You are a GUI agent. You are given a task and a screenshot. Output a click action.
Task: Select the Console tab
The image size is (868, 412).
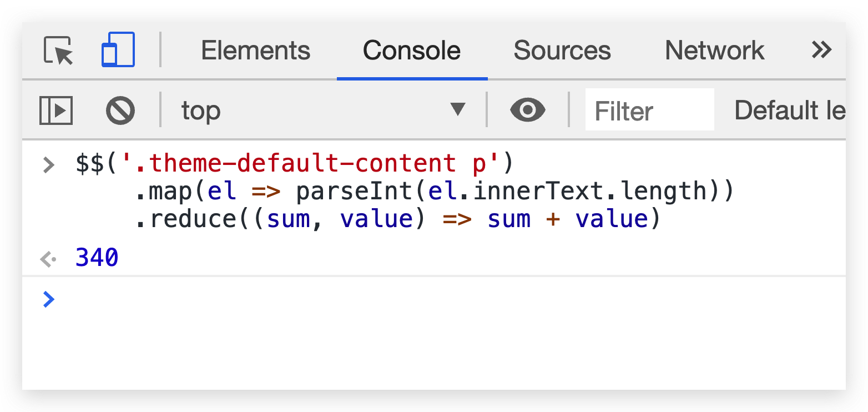tap(412, 51)
